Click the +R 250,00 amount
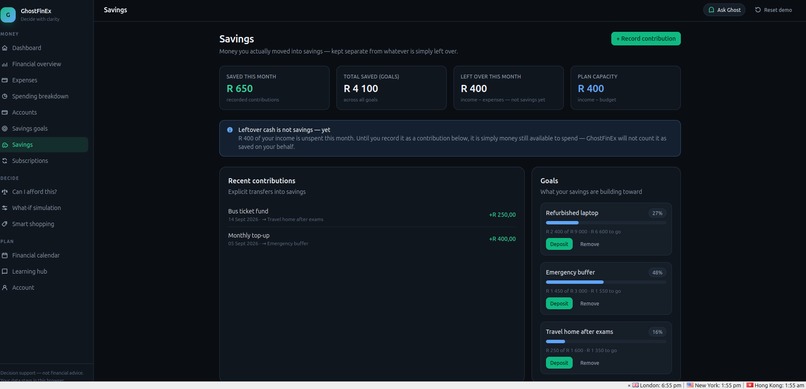 point(502,215)
